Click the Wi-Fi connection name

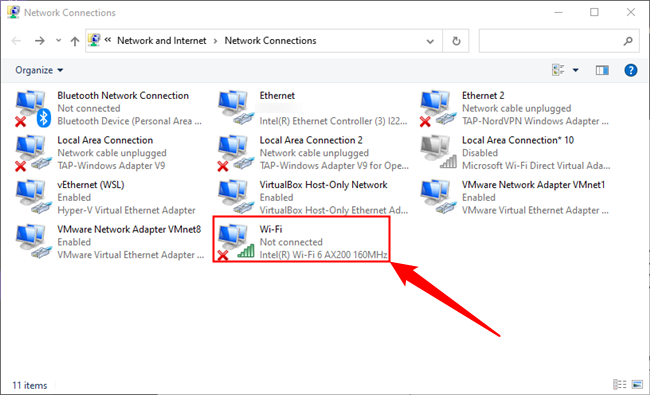271,229
